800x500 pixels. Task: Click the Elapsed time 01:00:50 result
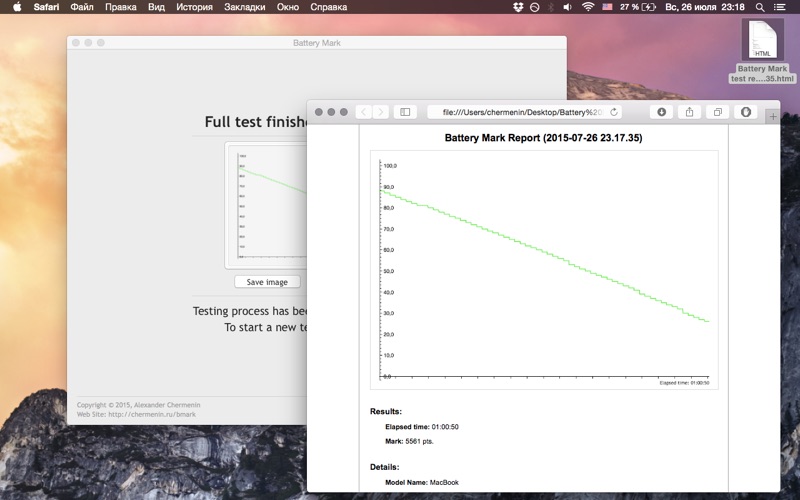422,427
